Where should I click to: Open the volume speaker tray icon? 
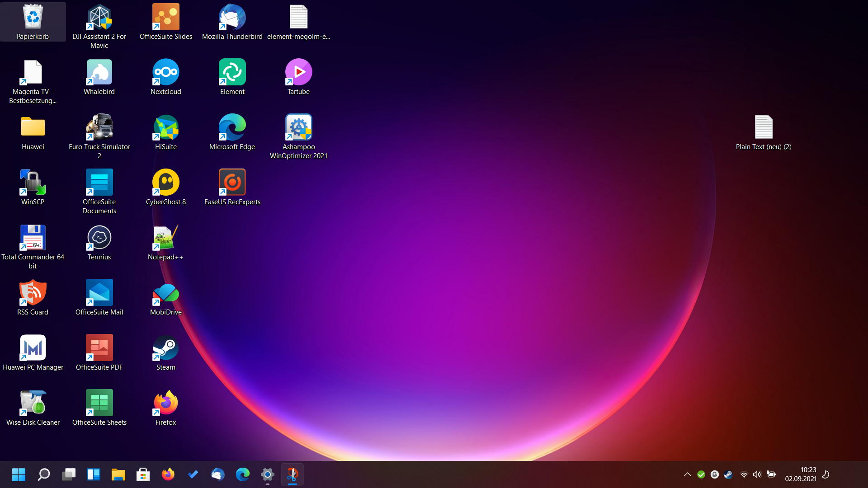(x=757, y=474)
